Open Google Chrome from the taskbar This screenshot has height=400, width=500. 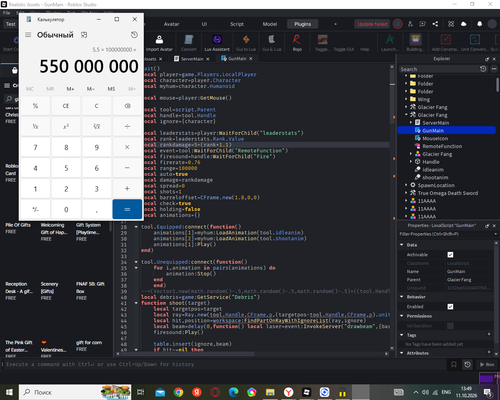click(178, 392)
